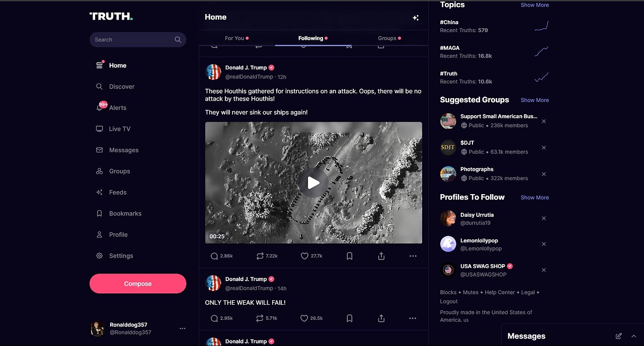Start new message from Messages bar

(619, 336)
